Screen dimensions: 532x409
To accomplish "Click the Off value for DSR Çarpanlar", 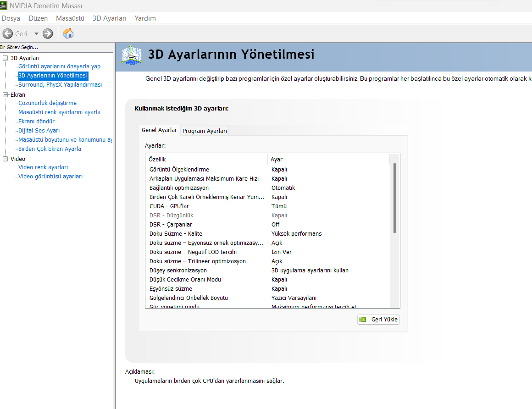I will point(276,225).
